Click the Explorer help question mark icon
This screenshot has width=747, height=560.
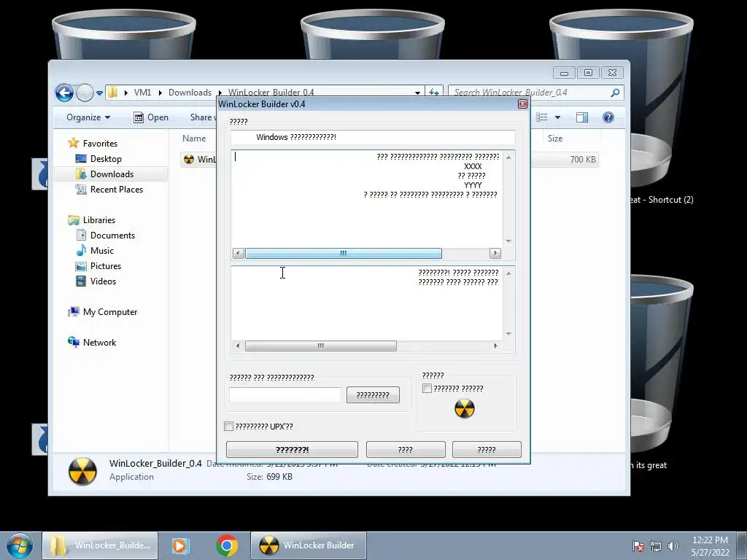coord(608,117)
